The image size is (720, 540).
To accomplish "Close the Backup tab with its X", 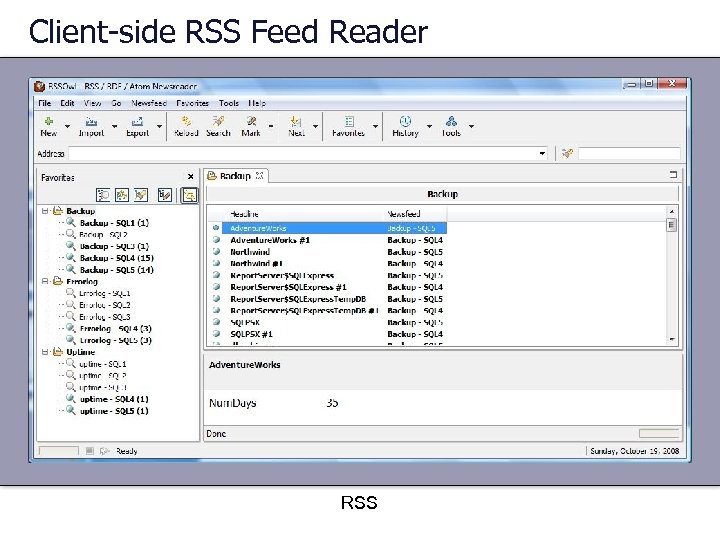I will point(259,175).
